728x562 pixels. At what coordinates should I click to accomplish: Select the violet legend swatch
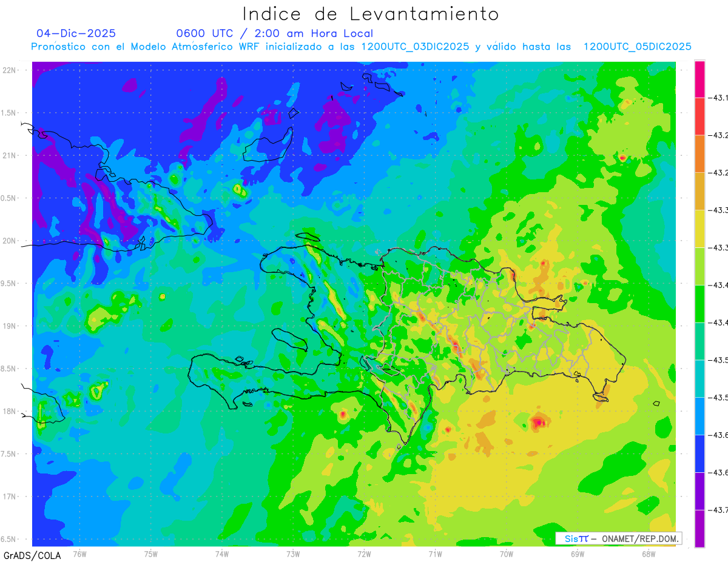tap(699, 492)
